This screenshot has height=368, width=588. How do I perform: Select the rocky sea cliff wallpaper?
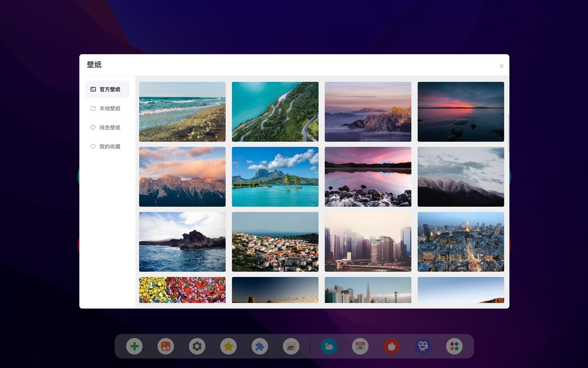pos(182,241)
